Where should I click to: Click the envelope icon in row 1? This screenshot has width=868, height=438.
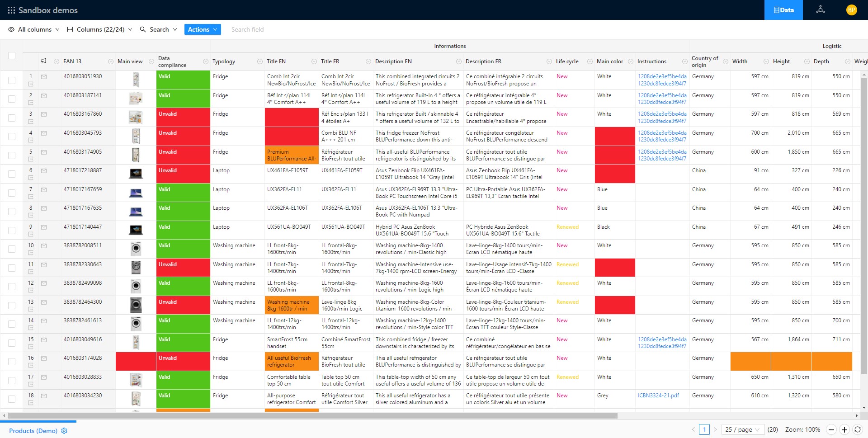(44, 77)
